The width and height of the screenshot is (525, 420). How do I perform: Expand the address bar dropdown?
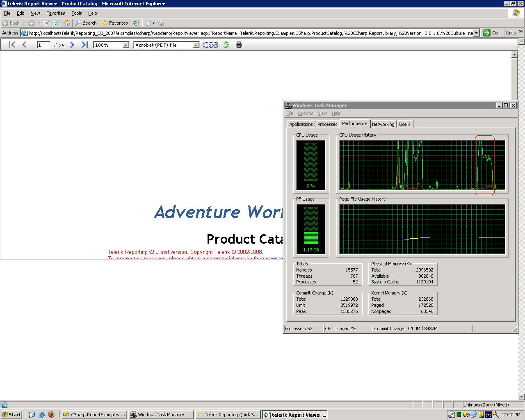point(477,33)
